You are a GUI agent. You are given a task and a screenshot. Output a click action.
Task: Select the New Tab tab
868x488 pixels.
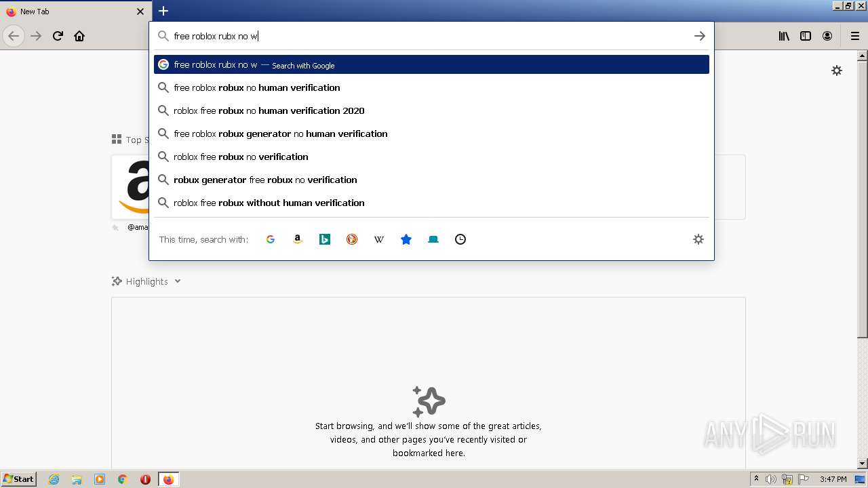(x=75, y=12)
